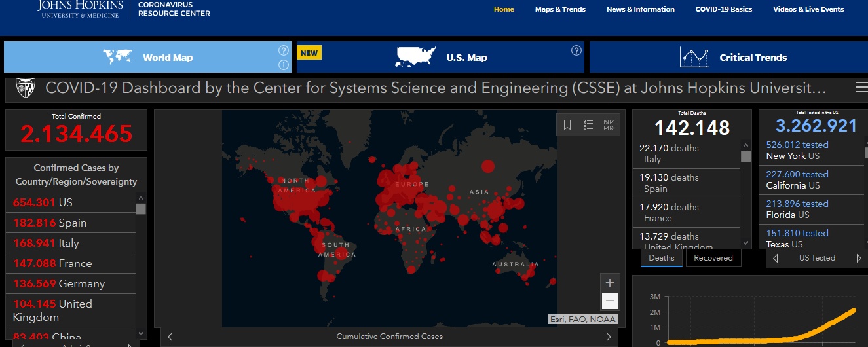
Task: Select the U.S. Map tab
Action: (440, 57)
